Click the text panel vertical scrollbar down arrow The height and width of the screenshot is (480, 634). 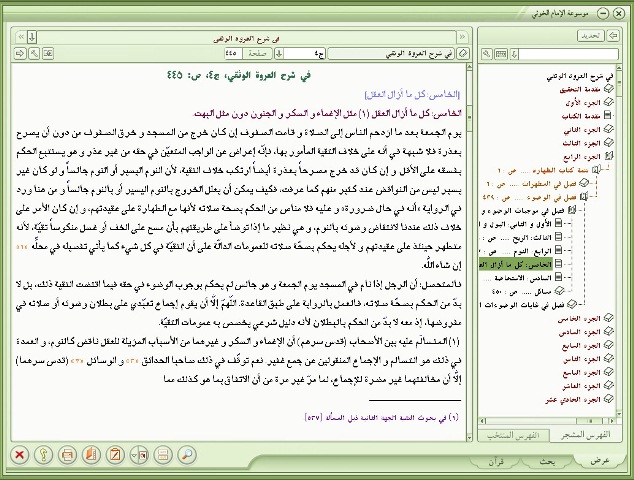click(x=469, y=437)
